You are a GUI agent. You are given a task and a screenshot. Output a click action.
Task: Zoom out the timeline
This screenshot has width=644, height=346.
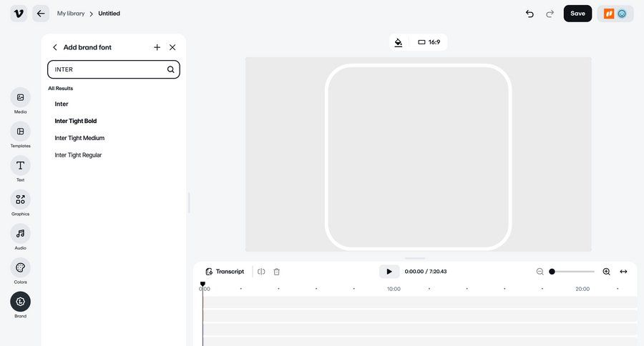click(x=540, y=272)
